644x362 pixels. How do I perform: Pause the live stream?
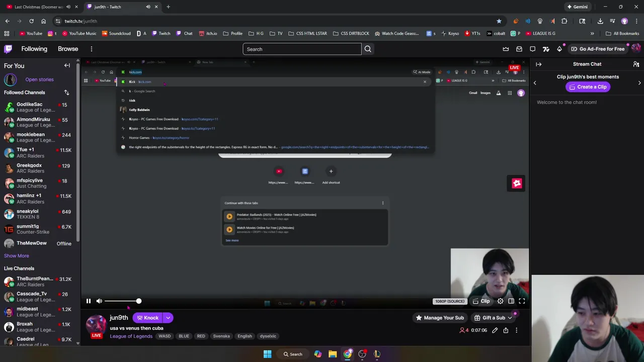pos(88,301)
